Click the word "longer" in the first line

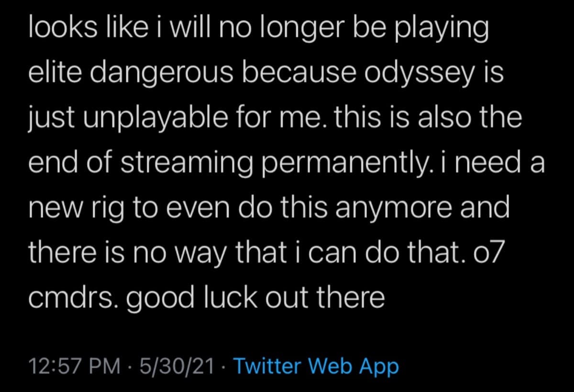pyautogui.click(x=294, y=31)
